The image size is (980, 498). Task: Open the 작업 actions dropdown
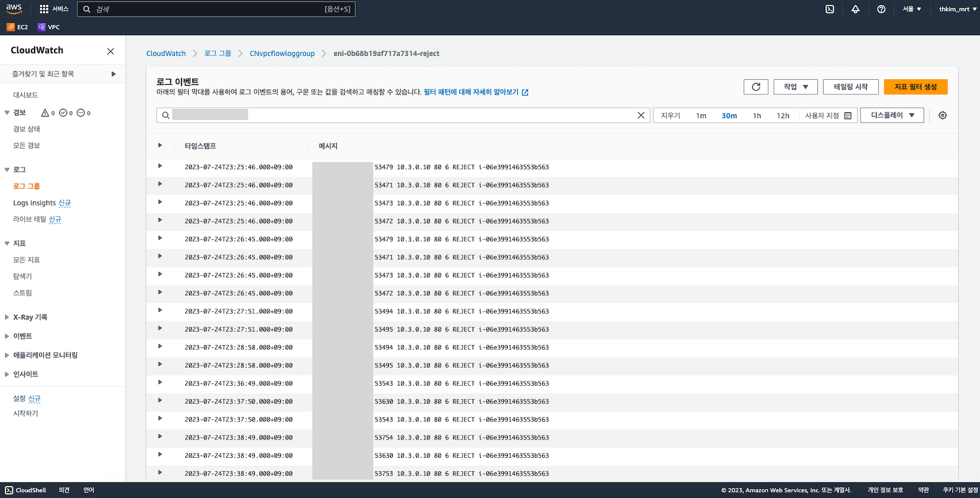tap(796, 87)
